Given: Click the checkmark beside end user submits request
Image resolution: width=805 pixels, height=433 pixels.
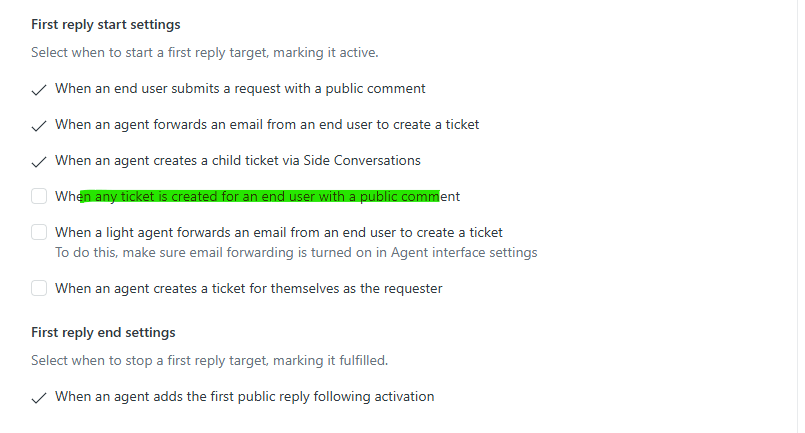Looking at the screenshot, I should point(39,89).
